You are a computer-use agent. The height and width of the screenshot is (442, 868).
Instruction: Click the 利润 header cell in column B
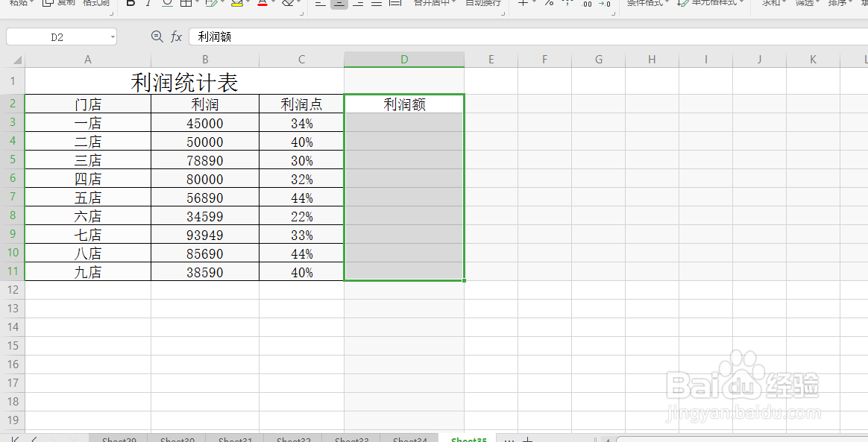[205, 104]
